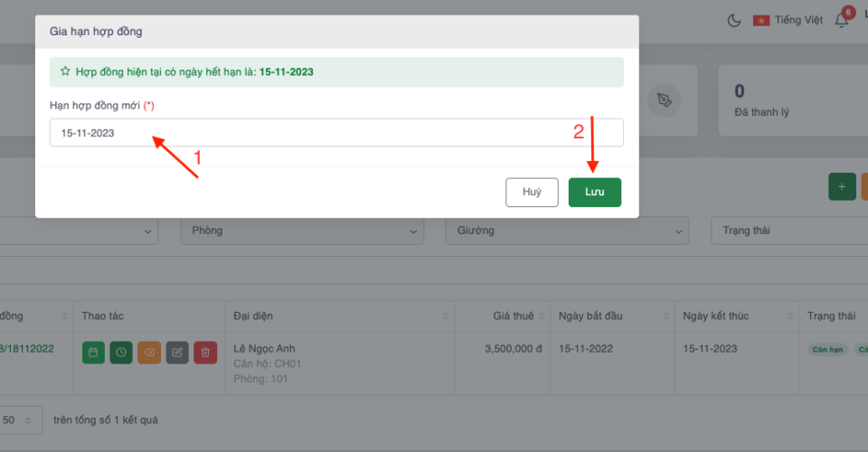Sort by Ngày kết thúc column
Viewport: 868px width, 452px height.
coord(734,316)
